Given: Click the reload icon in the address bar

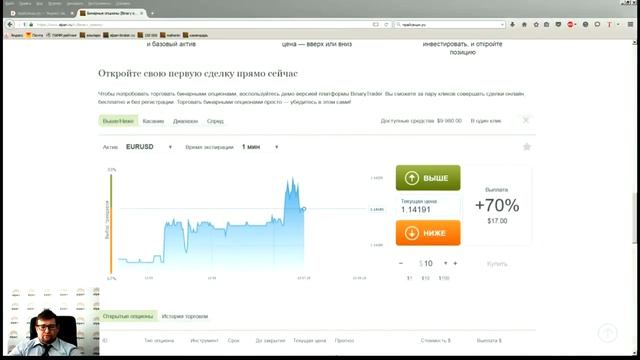Looking at the screenshot, I should tap(386, 24).
